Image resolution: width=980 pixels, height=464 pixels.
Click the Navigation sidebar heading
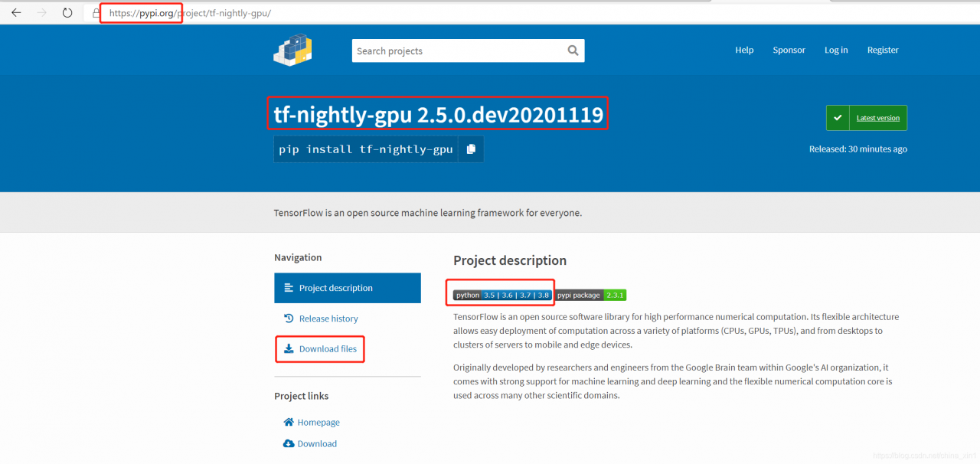click(x=298, y=257)
